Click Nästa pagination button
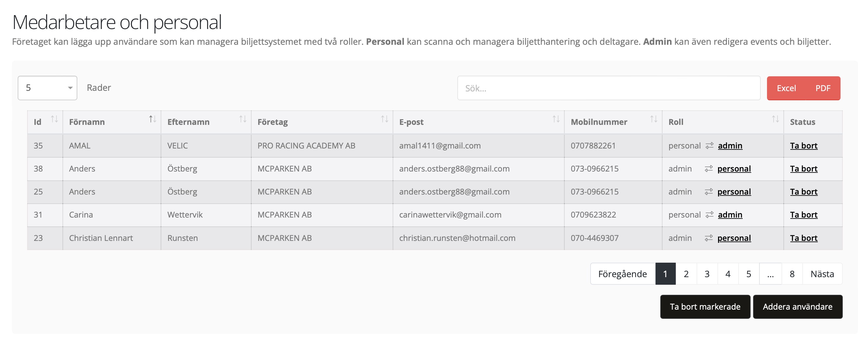Screen dimensions: 868x350 [822, 274]
